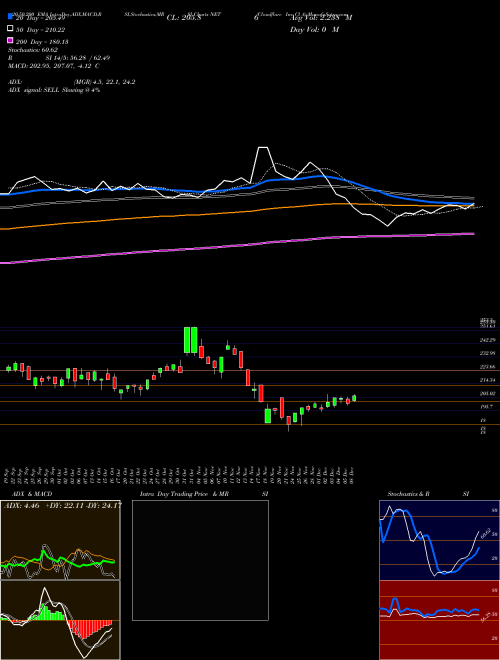This screenshot has height=660, width=500.
Task: Click the white price line spike peak
Action: (263, 148)
